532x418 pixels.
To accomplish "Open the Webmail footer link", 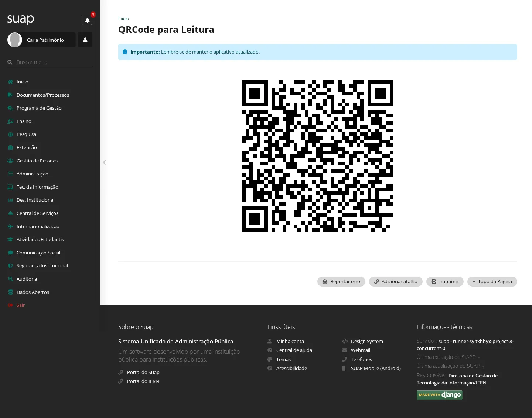I will coord(361,350).
